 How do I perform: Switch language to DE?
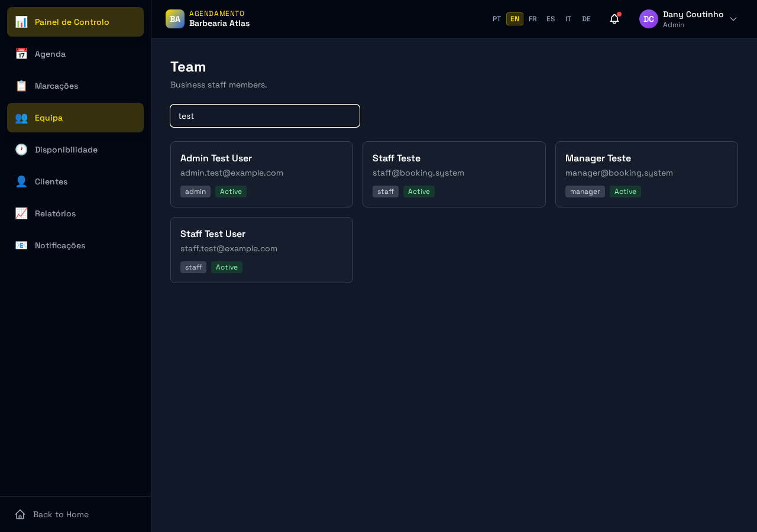coord(586,19)
